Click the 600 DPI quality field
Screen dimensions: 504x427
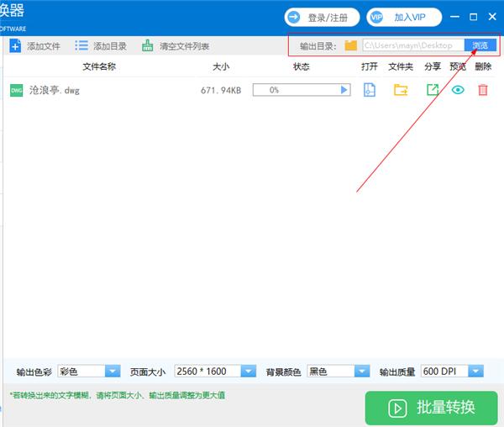tap(444, 371)
